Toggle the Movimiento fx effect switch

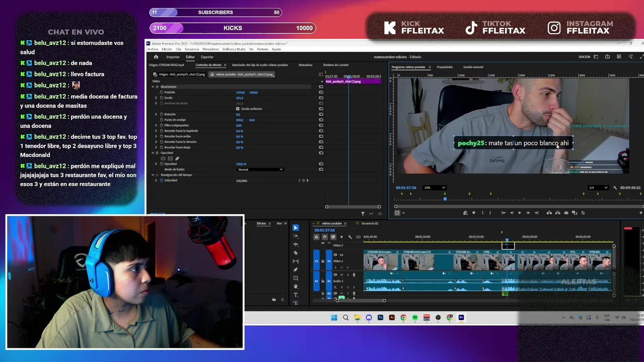coord(157,87)
